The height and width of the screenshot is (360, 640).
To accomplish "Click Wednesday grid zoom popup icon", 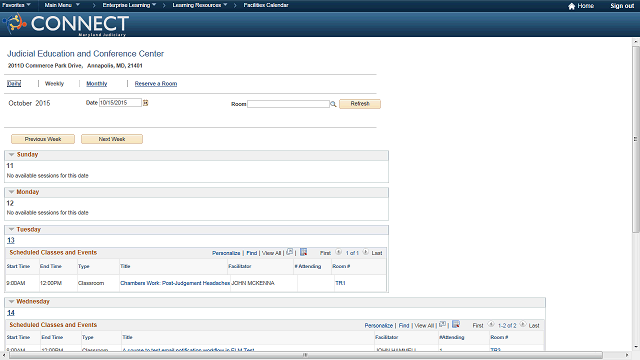I will [x=442, y=324].
